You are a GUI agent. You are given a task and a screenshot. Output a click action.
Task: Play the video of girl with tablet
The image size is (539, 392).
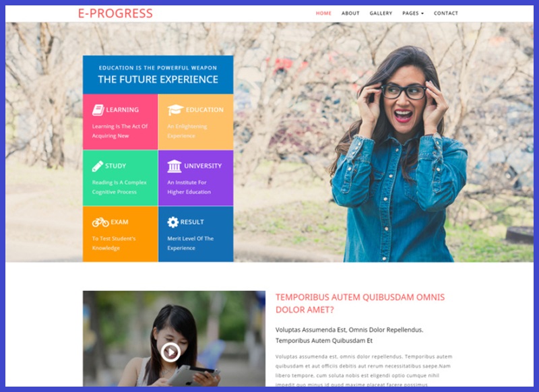coord(170,352)
